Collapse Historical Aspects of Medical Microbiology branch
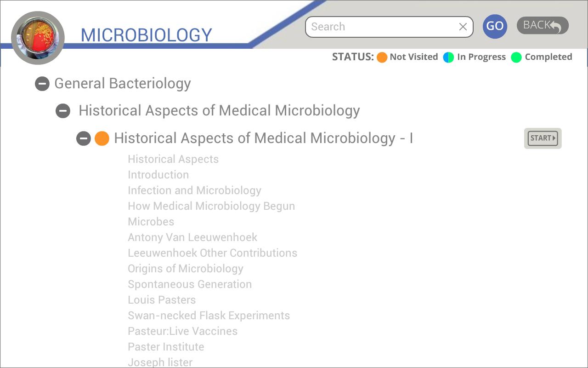The width and height of the screenshot is (588, 368). [63, 111]
